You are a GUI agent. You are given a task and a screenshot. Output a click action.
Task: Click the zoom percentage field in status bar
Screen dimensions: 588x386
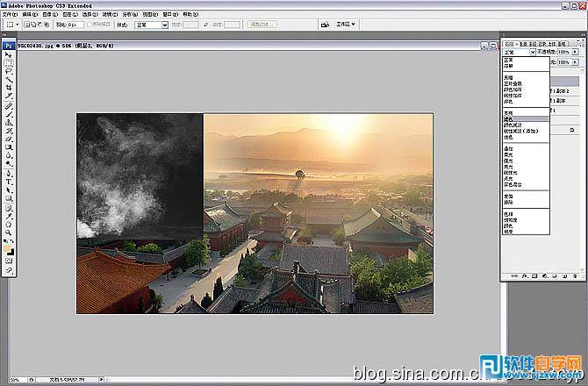(18, 380)
